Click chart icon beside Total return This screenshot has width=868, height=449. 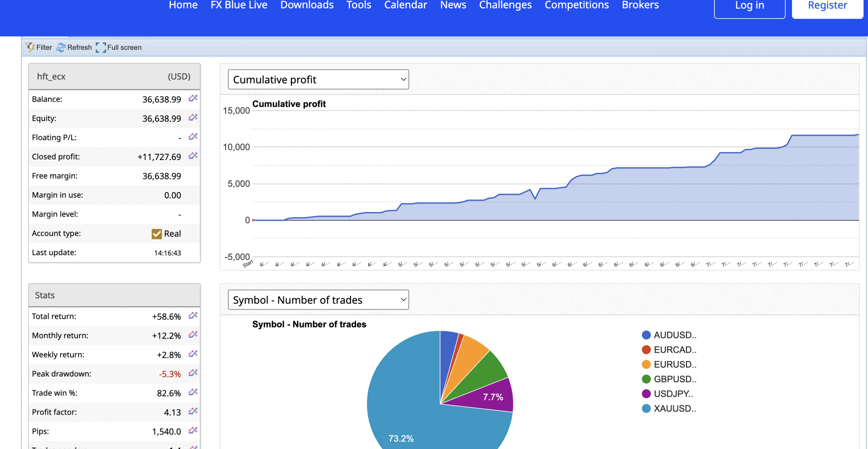click(x=193, y=315)
